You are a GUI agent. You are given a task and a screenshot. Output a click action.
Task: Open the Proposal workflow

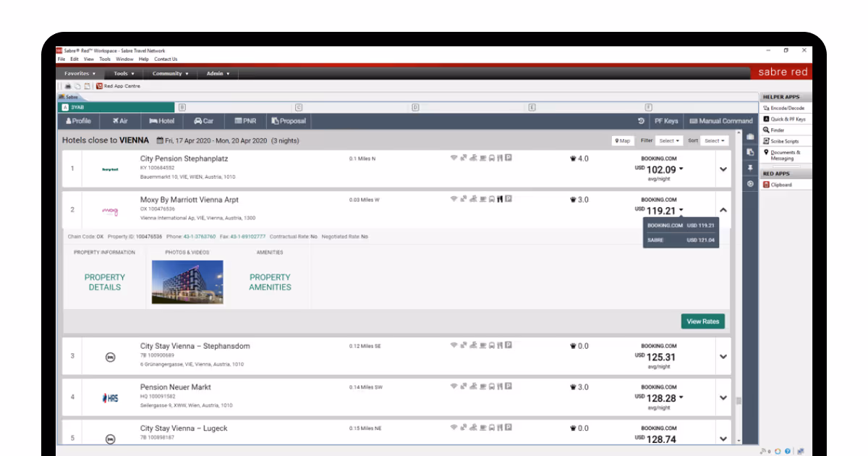pyautogui.click(x=289, y=121)
